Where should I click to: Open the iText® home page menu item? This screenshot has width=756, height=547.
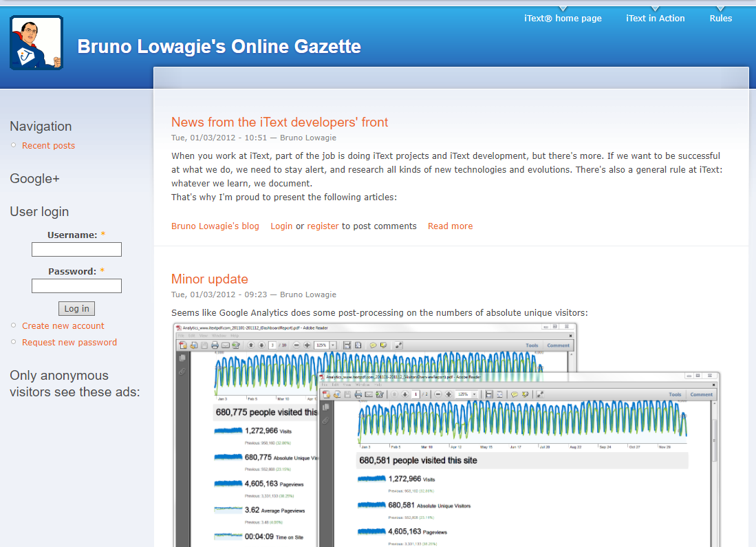pyautogui.click(x=563, y=19)
